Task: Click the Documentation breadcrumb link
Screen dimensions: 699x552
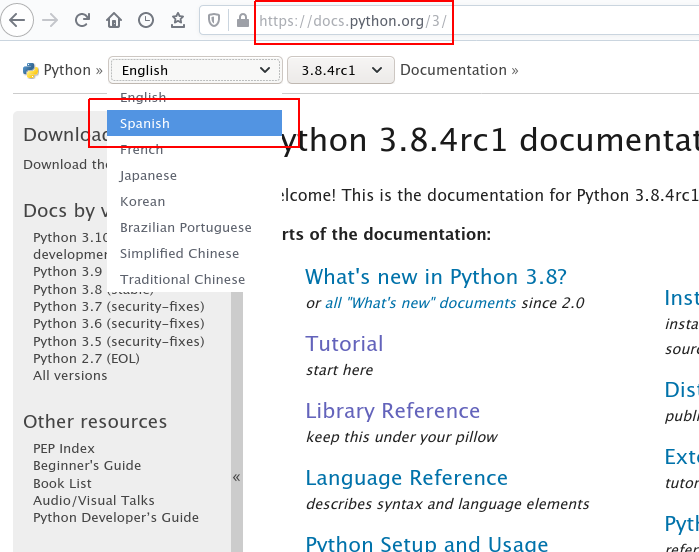Action: click(x=453, y=70)
